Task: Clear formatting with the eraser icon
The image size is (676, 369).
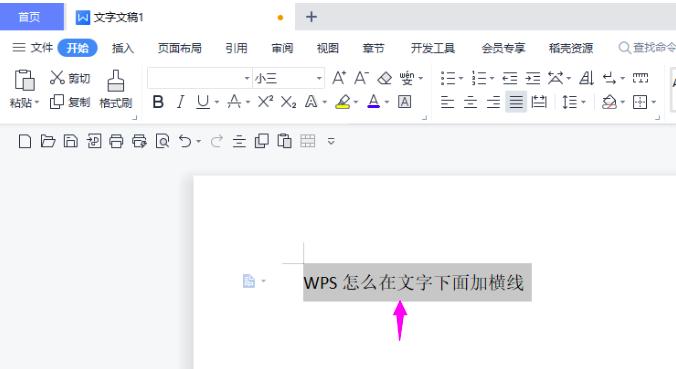Action: 384,78
